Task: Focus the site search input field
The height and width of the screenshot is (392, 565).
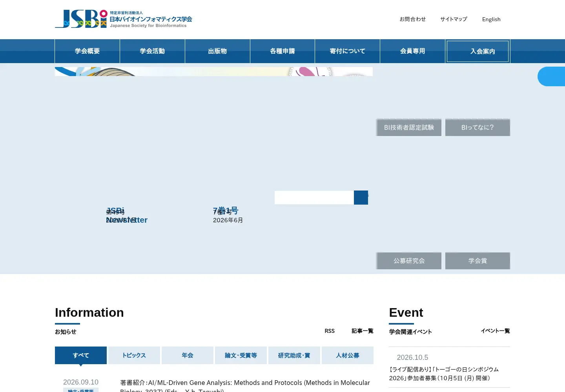Action: coord(314,198)
